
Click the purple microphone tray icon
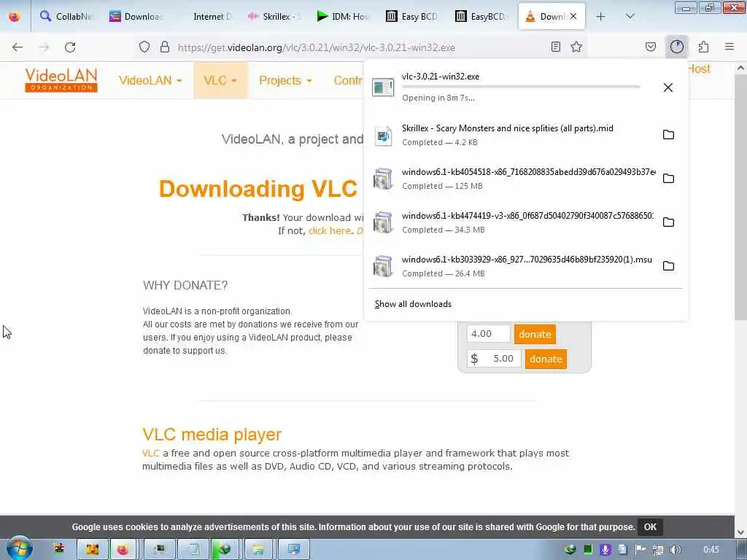pyautogui.click(x=605, y=550)
